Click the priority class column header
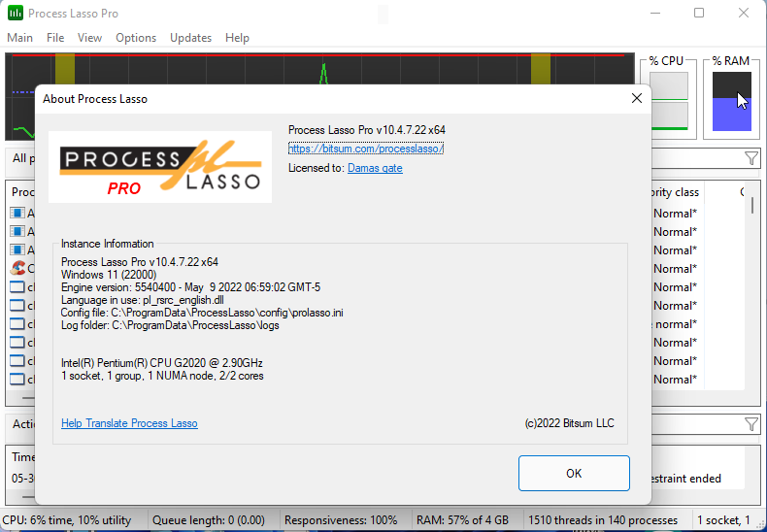Viewport: 767px width, 532px height. pyautogui.click(x=677, y=192)
